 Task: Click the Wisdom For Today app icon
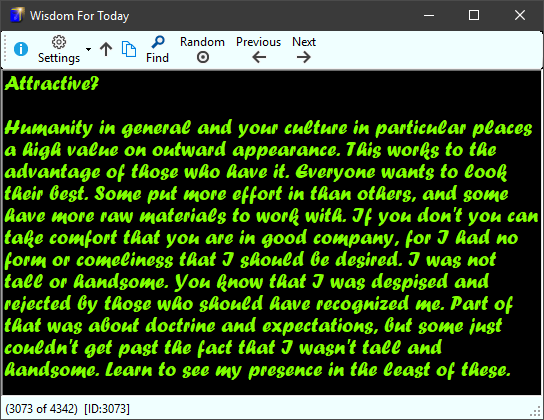pos(17,15)
